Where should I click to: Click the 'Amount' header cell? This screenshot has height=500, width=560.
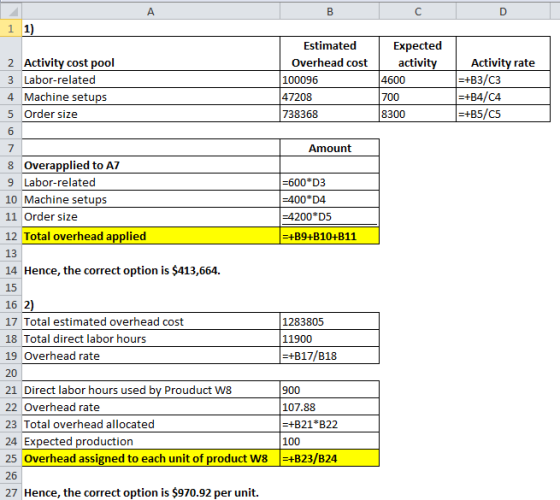[330, 148]
